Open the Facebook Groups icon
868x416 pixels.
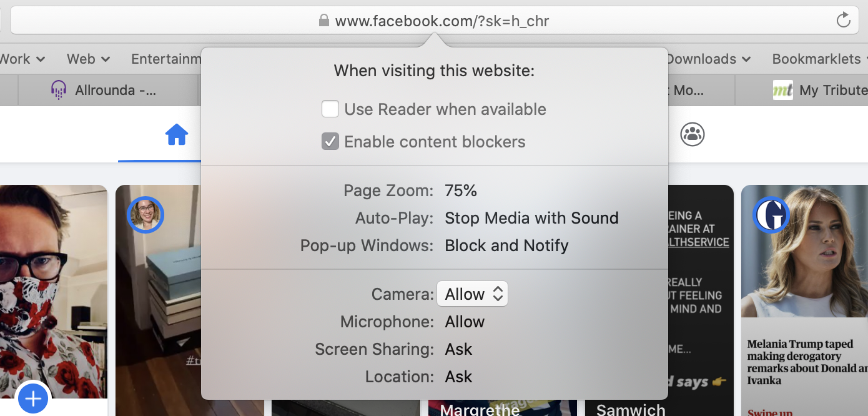point(692,134)
